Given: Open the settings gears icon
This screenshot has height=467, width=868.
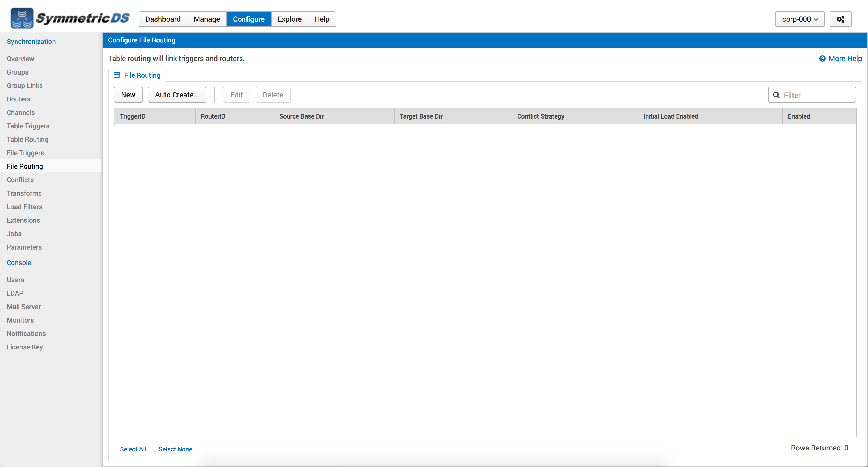Looking at the screenshot, I should click(840, 19).
